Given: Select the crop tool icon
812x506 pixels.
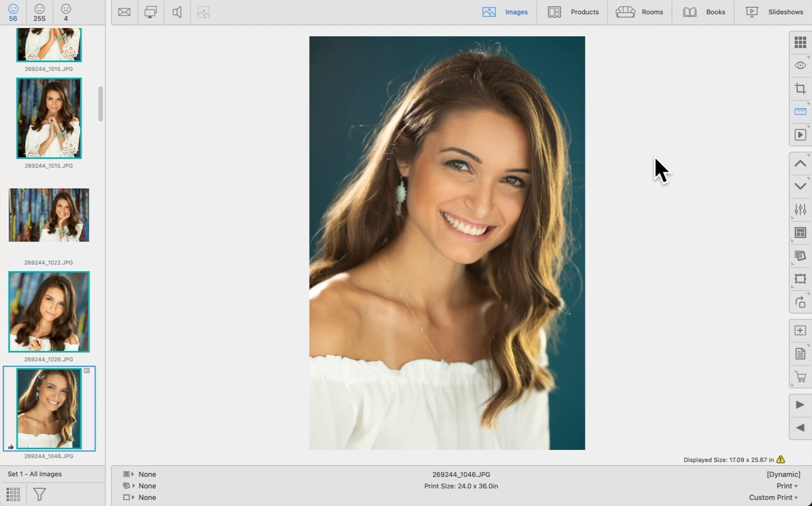Looking at the screenshot, I should pyautogui.click(x=800, y=89).
